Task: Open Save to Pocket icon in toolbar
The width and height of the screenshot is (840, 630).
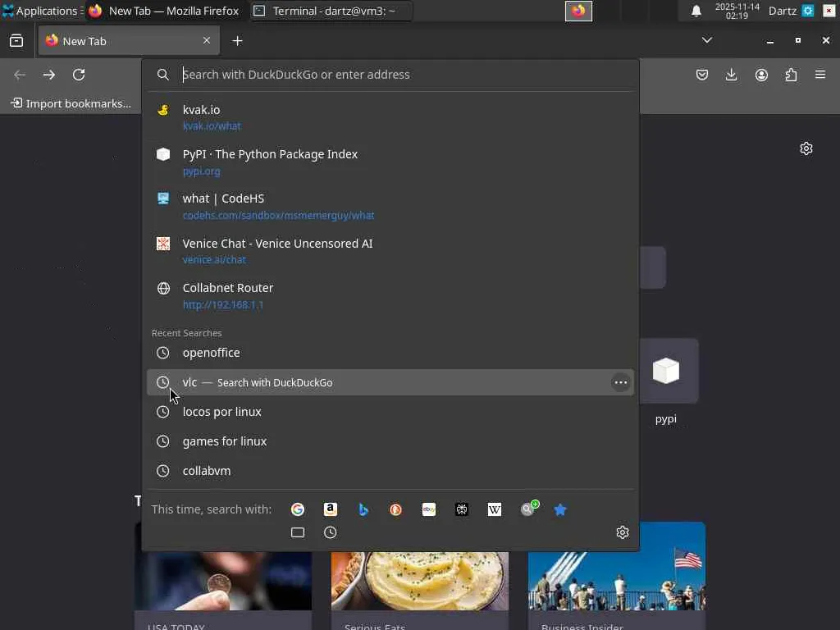Action: [702, 75]
